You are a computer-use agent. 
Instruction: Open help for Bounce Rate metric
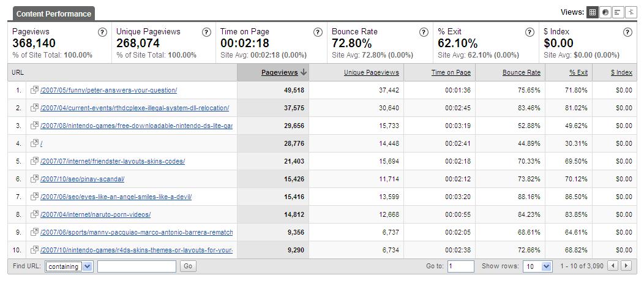(x=424, y=32)
